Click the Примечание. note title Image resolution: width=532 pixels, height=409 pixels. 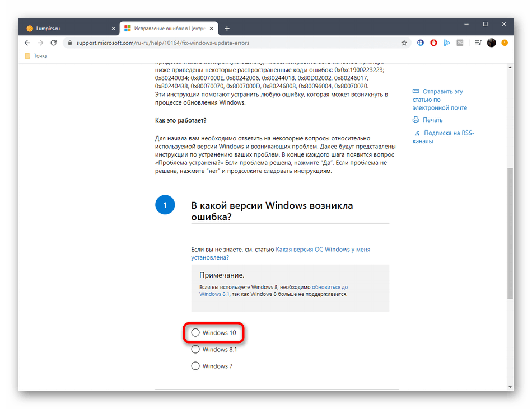[x=222, y=275]
